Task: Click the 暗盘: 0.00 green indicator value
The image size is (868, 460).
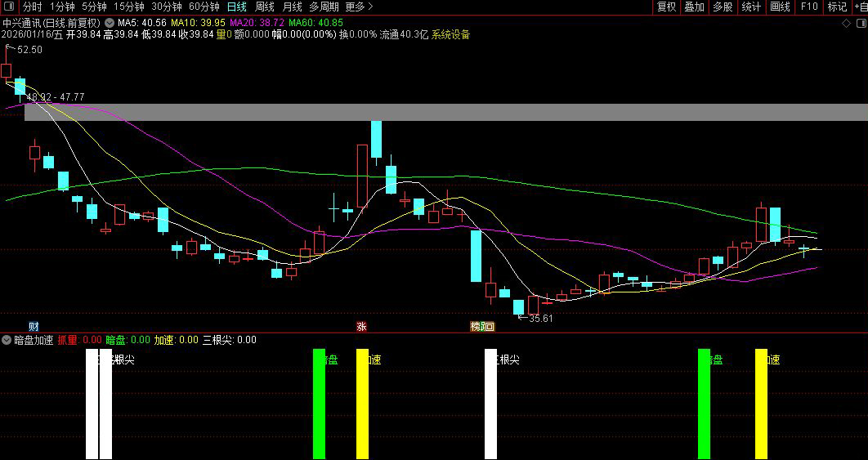Action: 128,340
